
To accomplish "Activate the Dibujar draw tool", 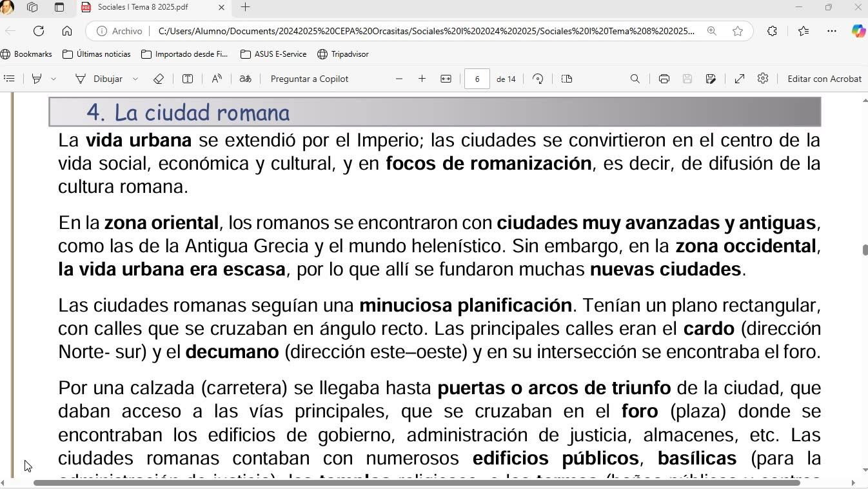I will [99, 79].
